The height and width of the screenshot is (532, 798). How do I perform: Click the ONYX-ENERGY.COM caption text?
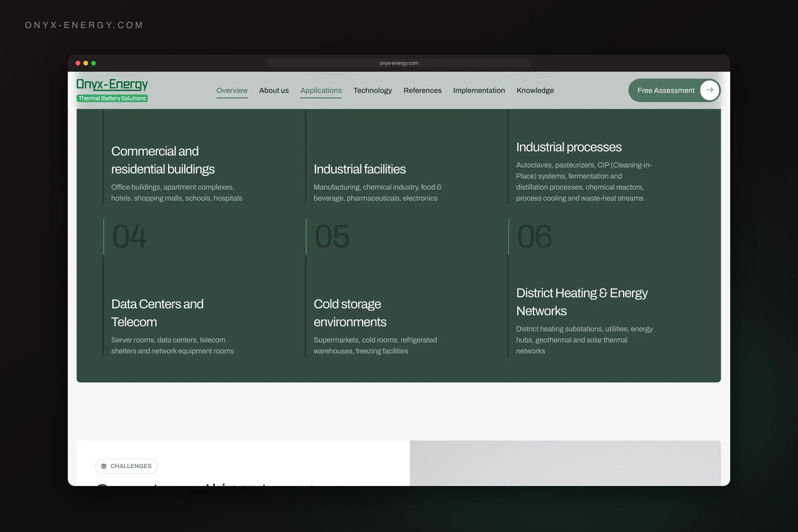pyautogui.click(x=84, y=25)
